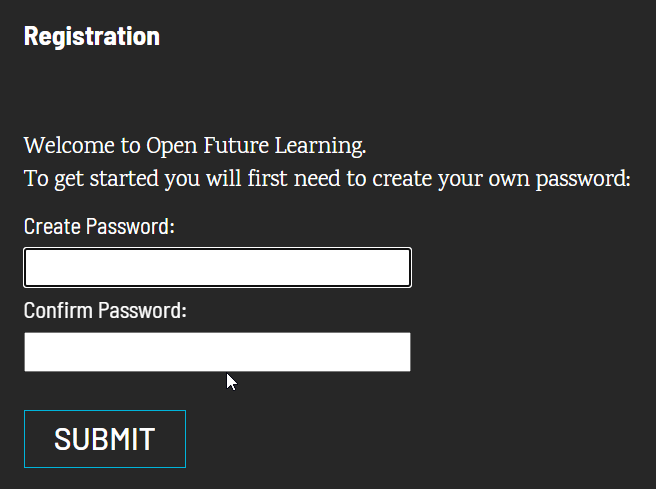Click the field above the SUBMIT button
The image size is (656, 489).
click(x=217, y=352)
